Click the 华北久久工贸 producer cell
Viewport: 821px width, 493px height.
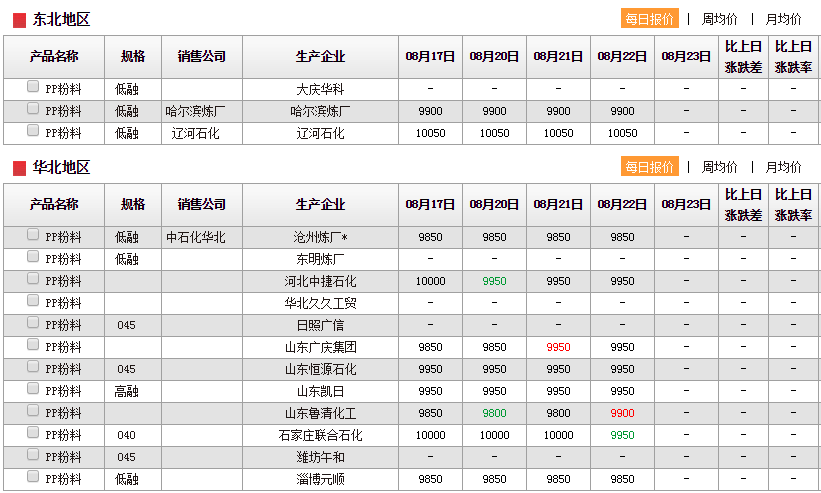click(320, 304)
